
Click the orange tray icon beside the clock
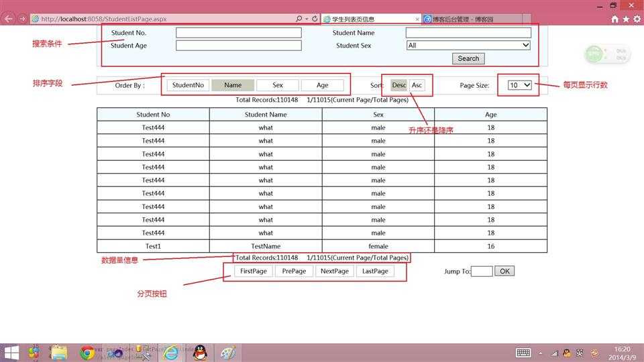(x=594, y=353)
